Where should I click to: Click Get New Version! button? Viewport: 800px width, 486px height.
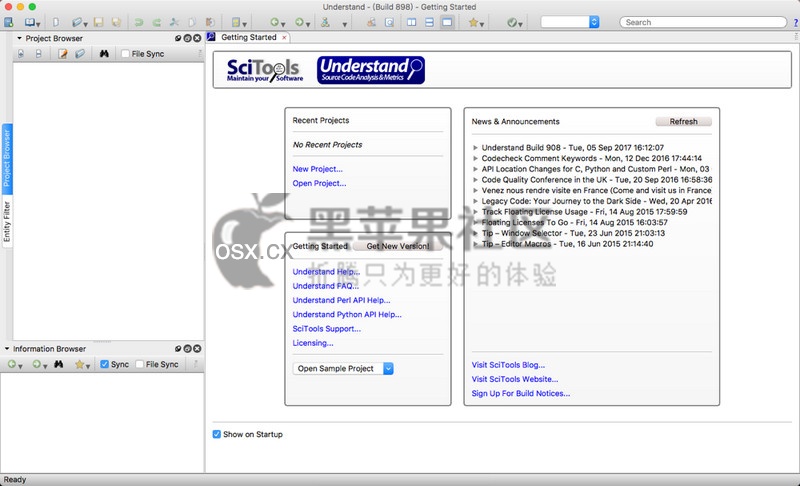point(398,246)
